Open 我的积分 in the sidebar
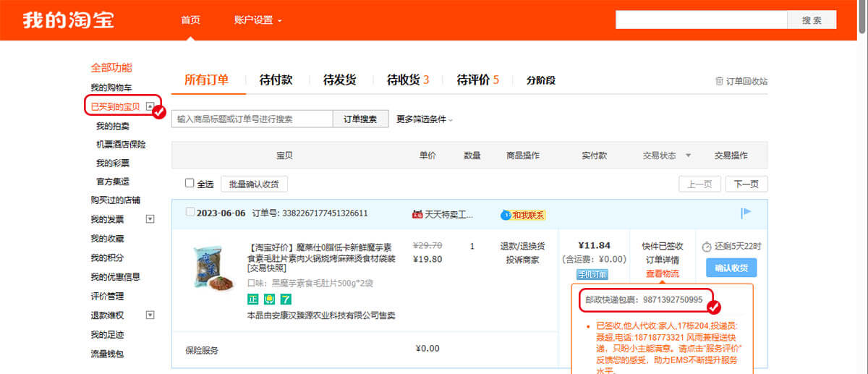 pyautogui.click(x=107, y=258)
